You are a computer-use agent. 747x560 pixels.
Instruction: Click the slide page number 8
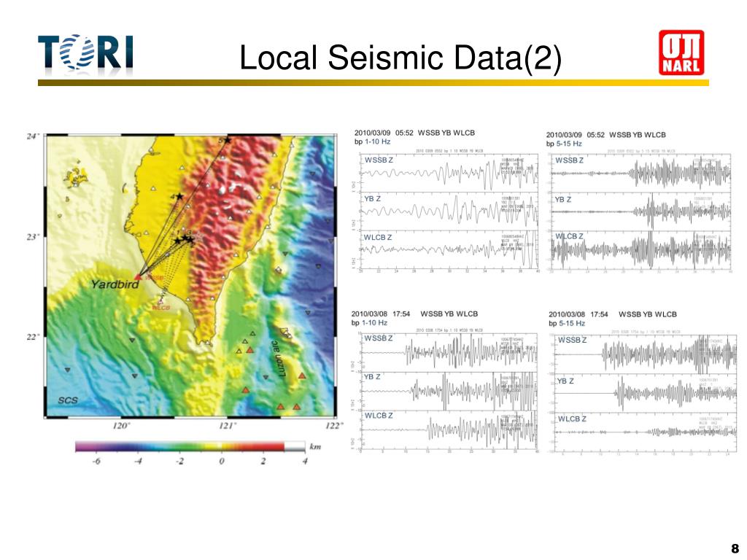(735, 548)
